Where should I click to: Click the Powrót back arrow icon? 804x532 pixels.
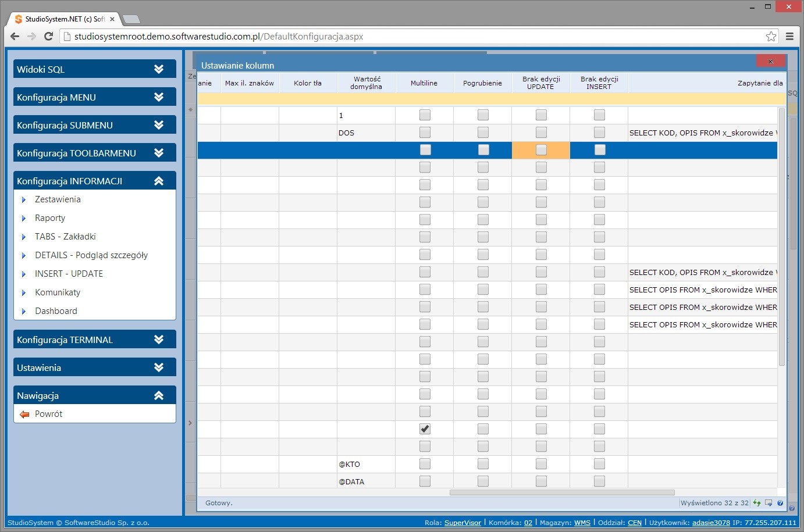(x=24, y=415)
